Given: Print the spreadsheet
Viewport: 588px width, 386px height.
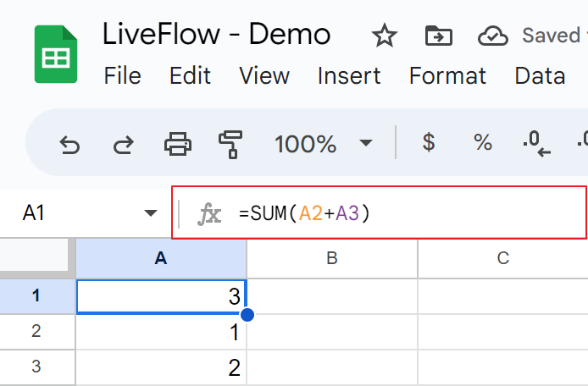Looking at the screenshot, I should click(x=178, y=144).
